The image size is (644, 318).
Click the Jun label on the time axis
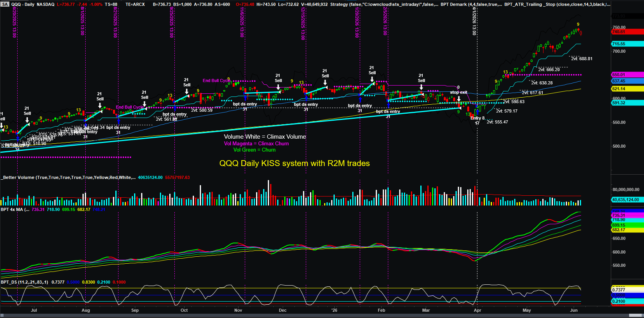coord(574,310)
